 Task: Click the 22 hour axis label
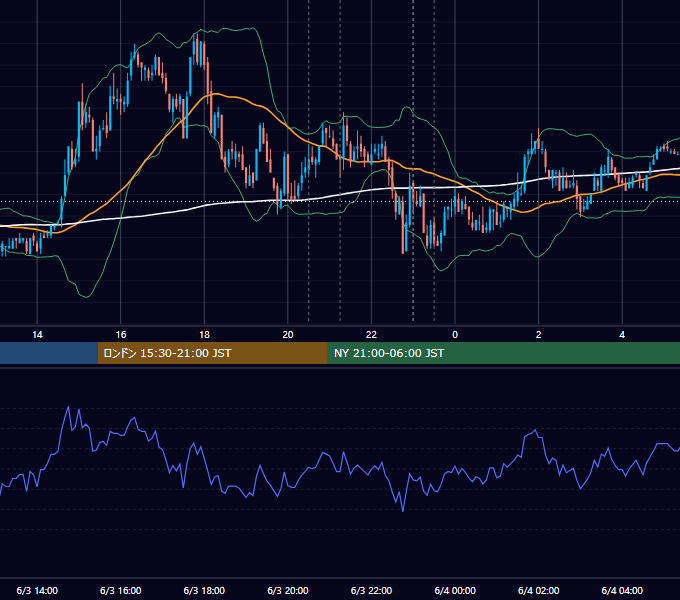click(x=371, y=335)
